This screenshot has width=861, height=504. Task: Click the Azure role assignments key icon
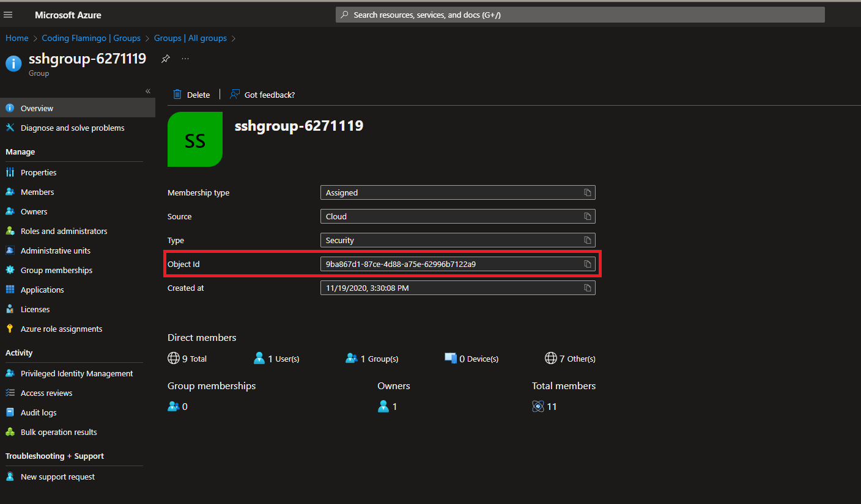click(10, 329)
